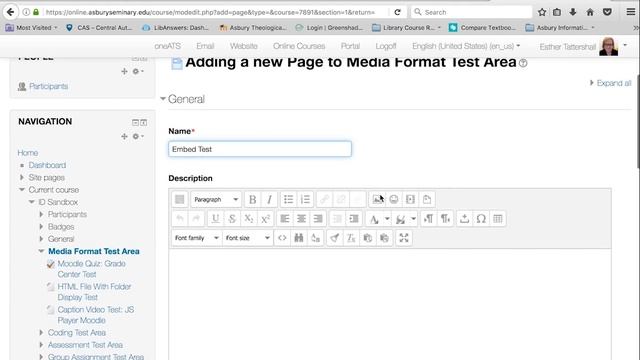
Task: Set left-to-right text direction
Action: coord(428,218)
